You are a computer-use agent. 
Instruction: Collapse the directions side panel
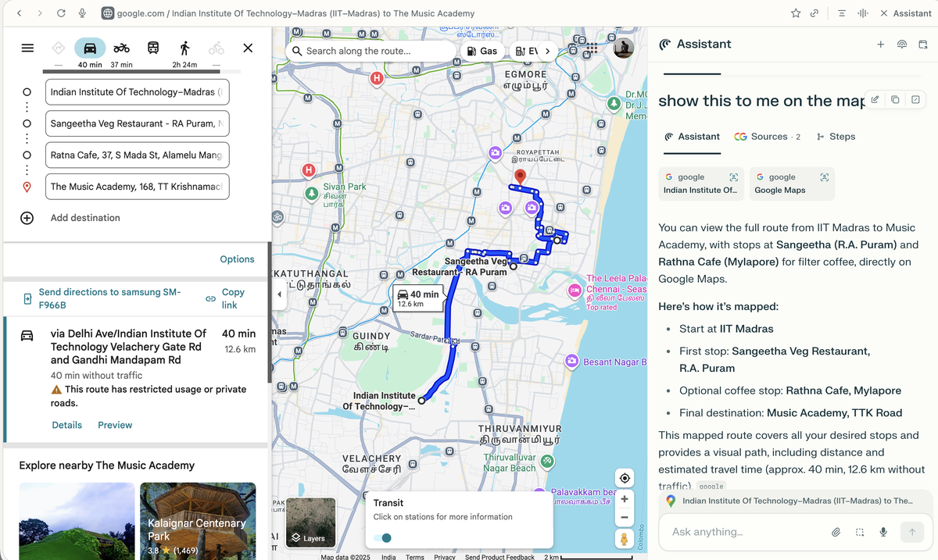coord(279,294)
